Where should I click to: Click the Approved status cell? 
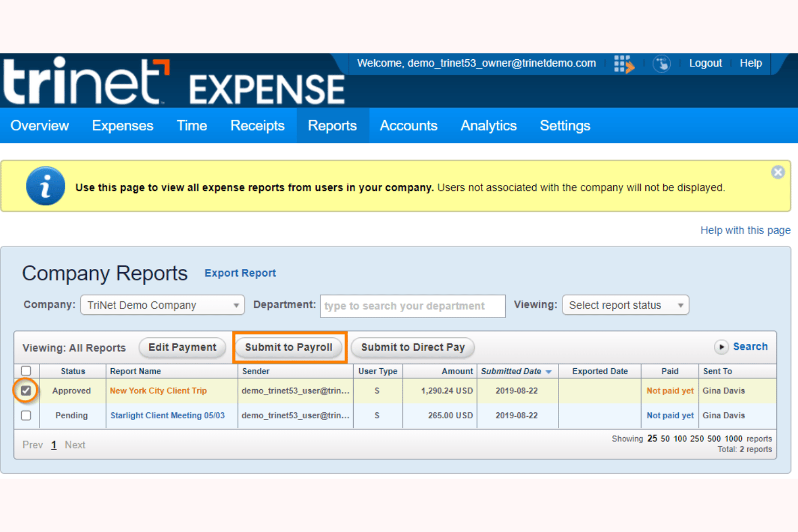coord(71,391)
